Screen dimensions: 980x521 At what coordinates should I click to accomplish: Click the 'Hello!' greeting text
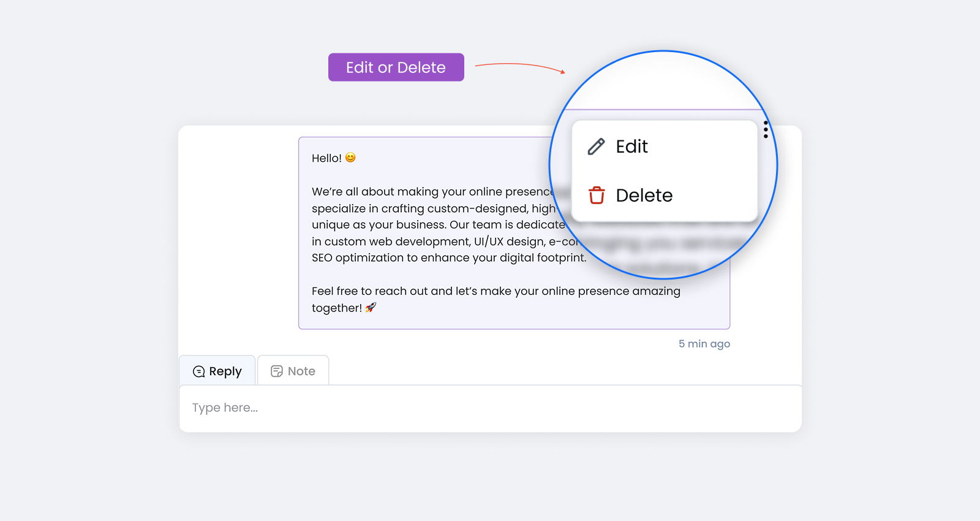[x=326, y=158]
